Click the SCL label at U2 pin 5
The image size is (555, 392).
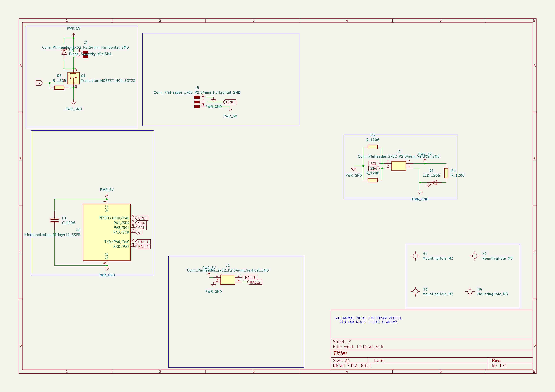(141, 228)
